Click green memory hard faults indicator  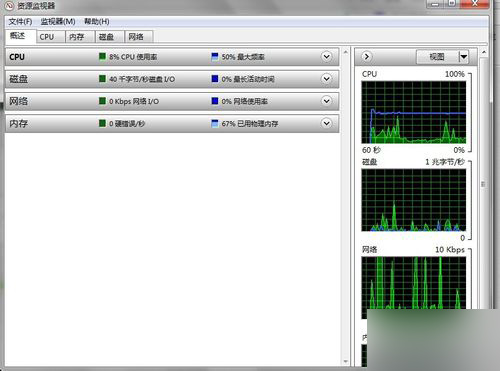coord(102,123)
